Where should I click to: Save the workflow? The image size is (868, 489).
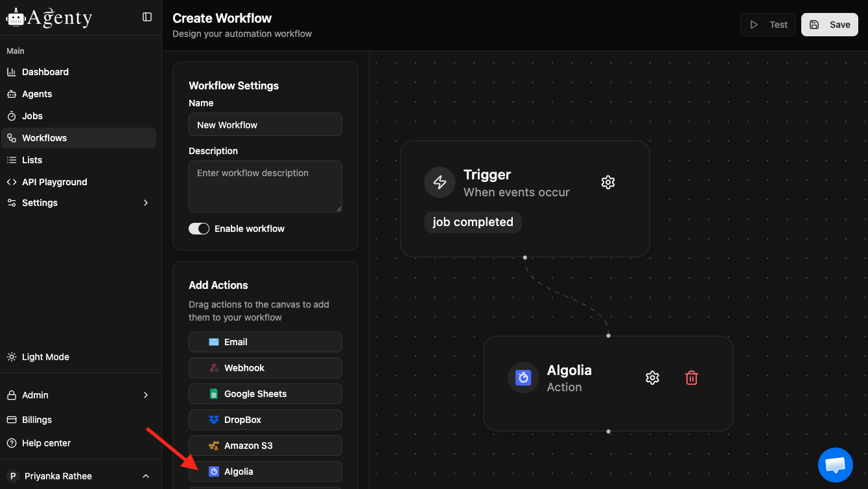pos(830,25)
